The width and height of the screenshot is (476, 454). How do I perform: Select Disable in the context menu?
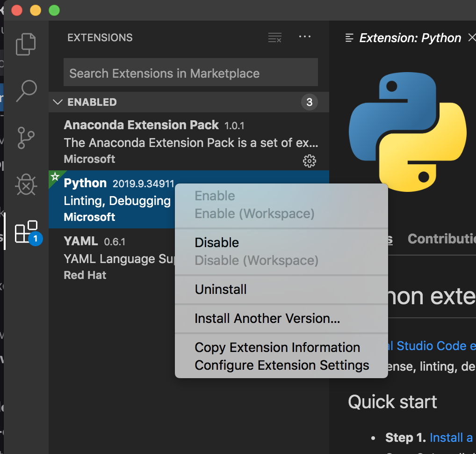point(216,242)
